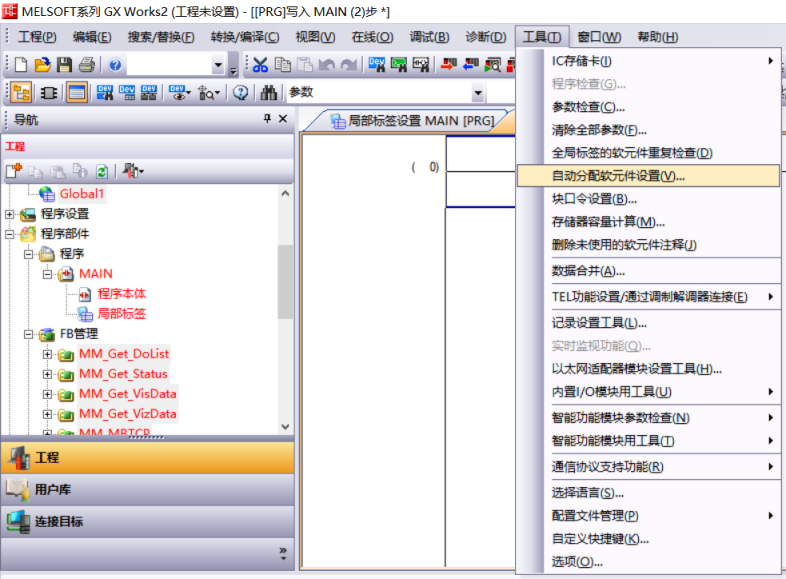This screenshot has height=579, width=786.
Task: Collapse the FB管理 tree node
Action: (28, 334)
